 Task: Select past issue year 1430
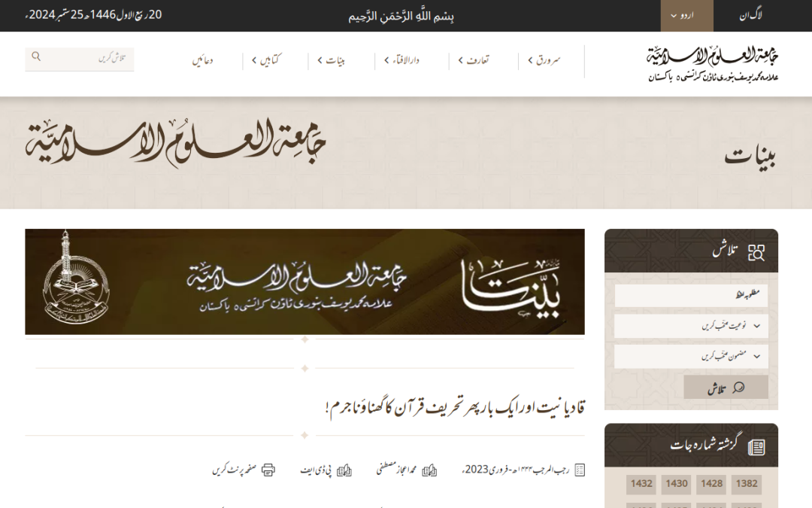(x=677, y=484)
